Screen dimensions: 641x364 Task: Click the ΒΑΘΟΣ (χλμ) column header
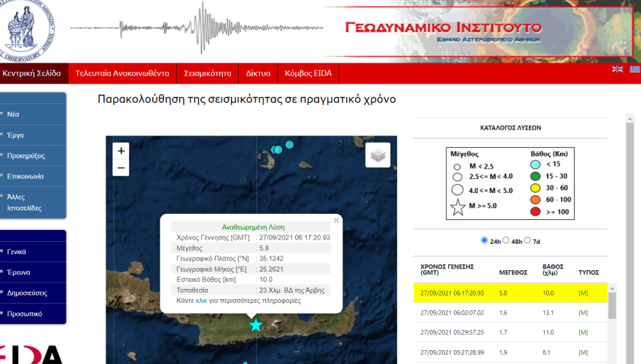pos(553,269)
